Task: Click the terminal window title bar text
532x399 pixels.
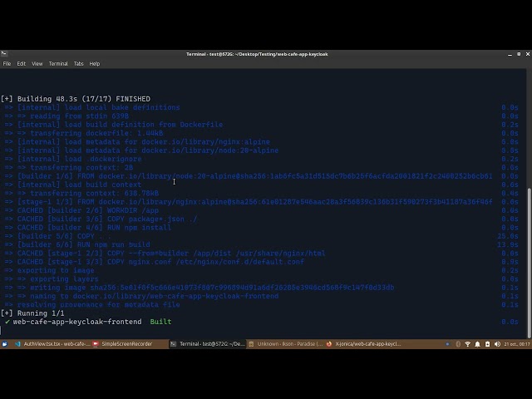Action: click(257, 54)
